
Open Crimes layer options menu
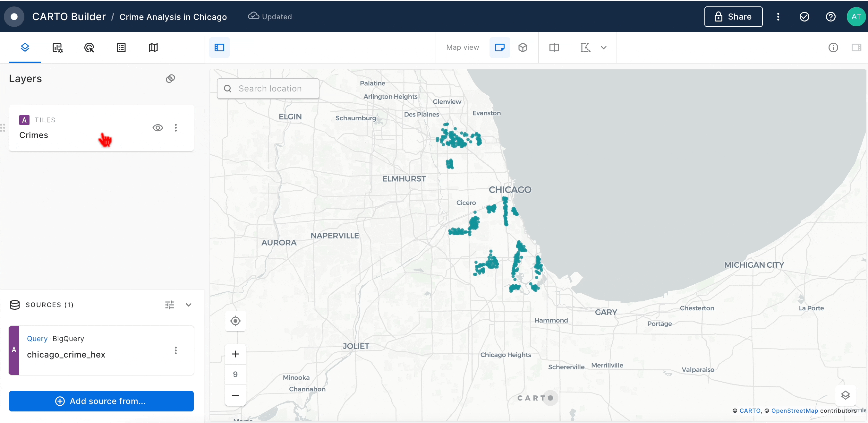[x=175, y=128]
